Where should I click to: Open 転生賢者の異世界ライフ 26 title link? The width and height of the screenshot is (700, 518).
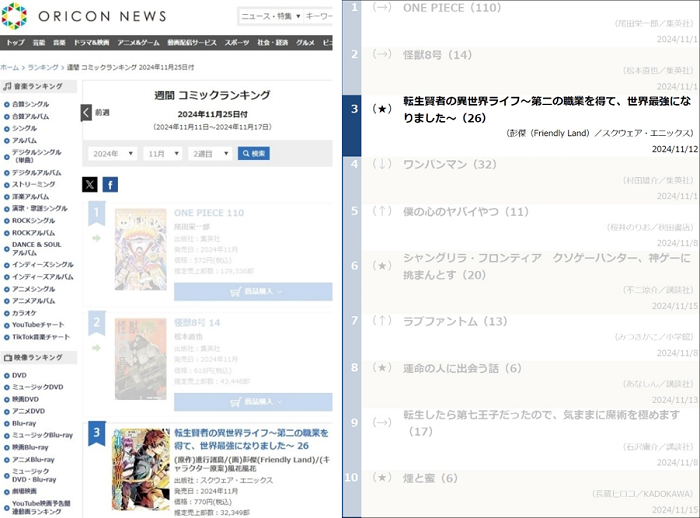click(251, 439)
